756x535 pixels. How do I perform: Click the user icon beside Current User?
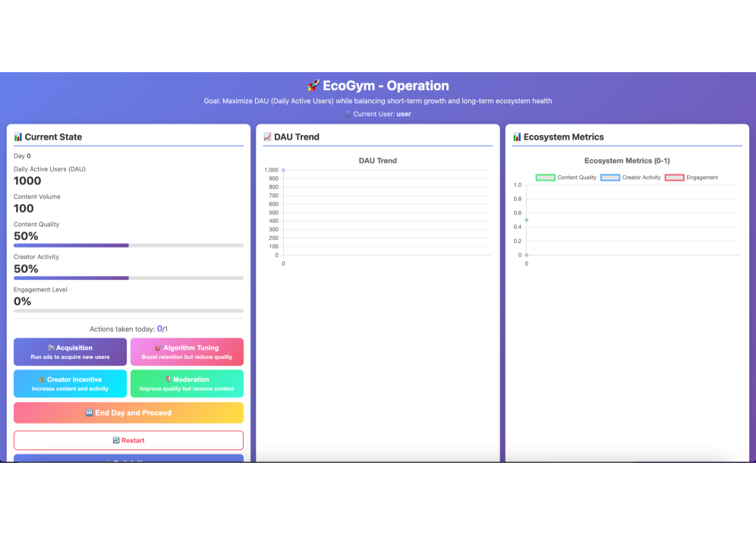[348, 114]
